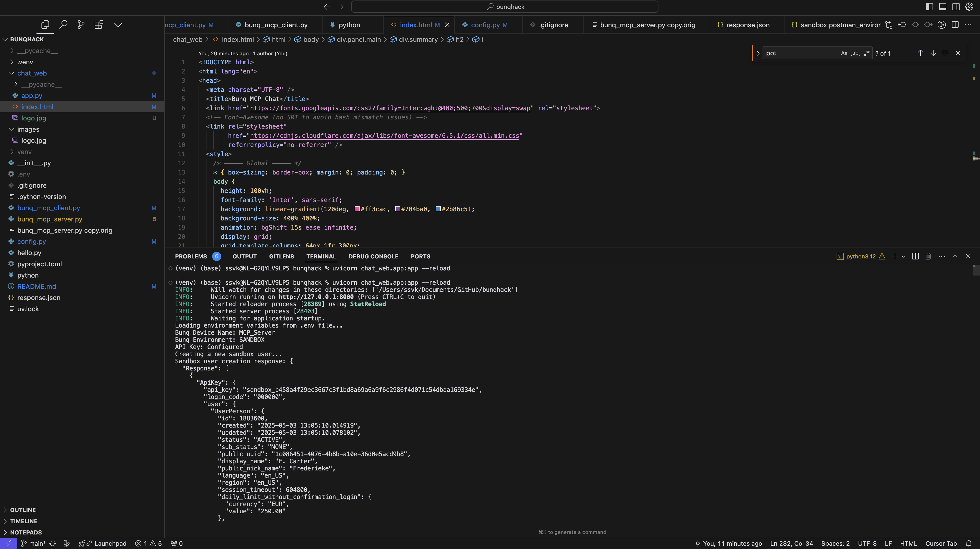Screen dimensions: 980x549
Task: Close the index.html tab
Action: tap(447, 25)
